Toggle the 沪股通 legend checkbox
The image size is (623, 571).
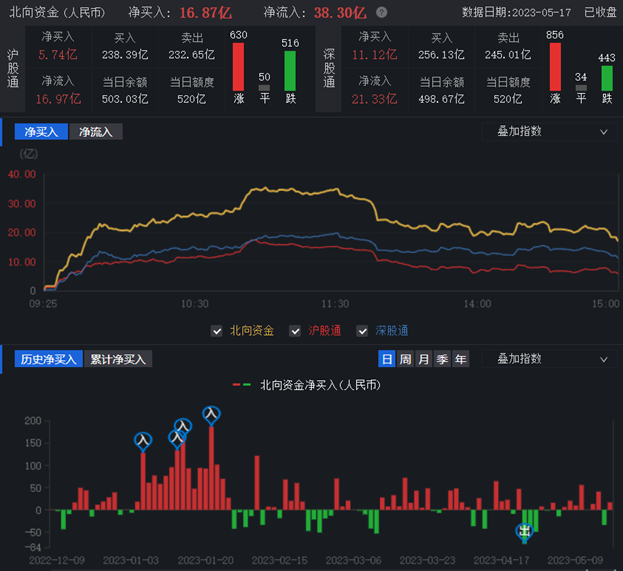click(295, 331)
